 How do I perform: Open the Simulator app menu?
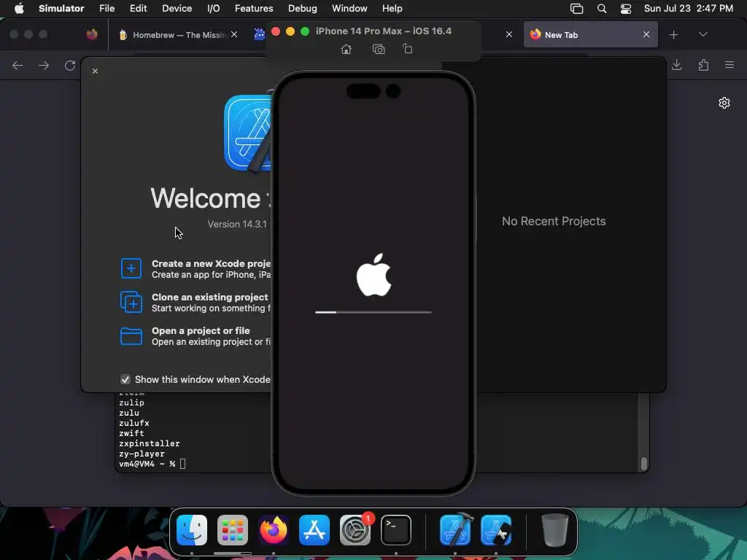[61, 9]
